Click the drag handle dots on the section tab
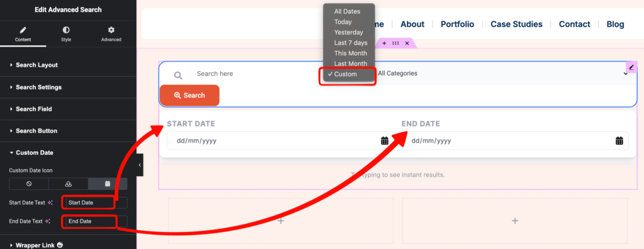The image size is (644, 249). click(396, 43)
